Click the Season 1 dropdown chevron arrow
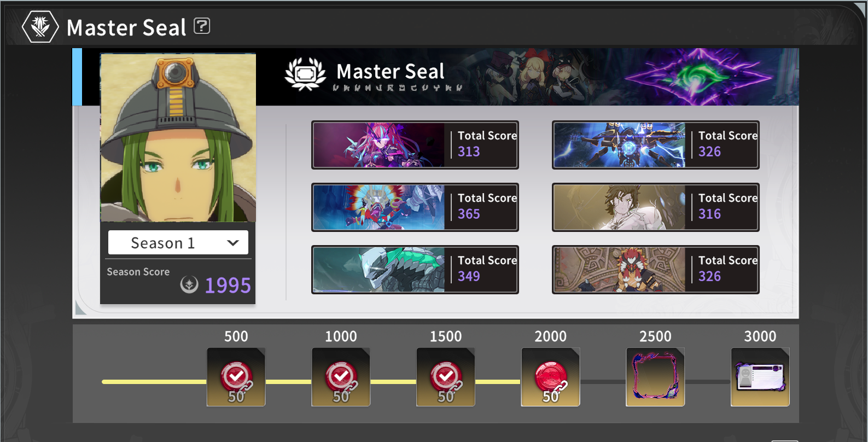Screen dimensions: 868x442 [233, 243]
